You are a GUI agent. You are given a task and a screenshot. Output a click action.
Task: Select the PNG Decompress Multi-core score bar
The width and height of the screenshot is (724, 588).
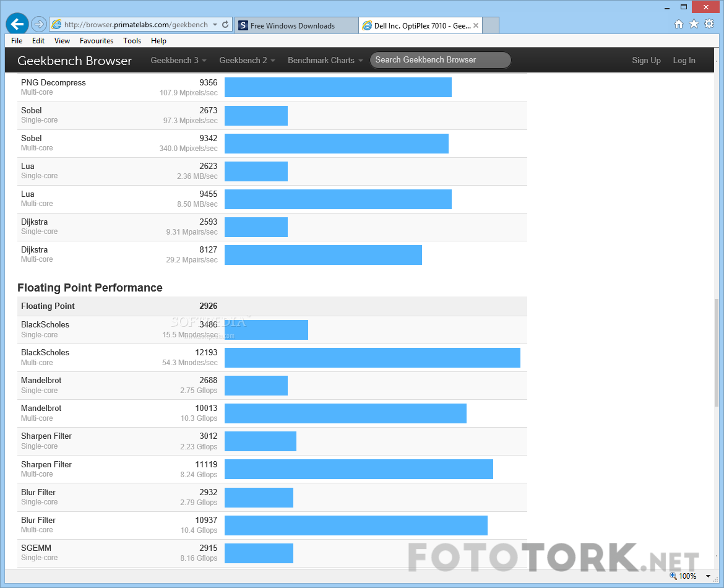tap(338, 87)
